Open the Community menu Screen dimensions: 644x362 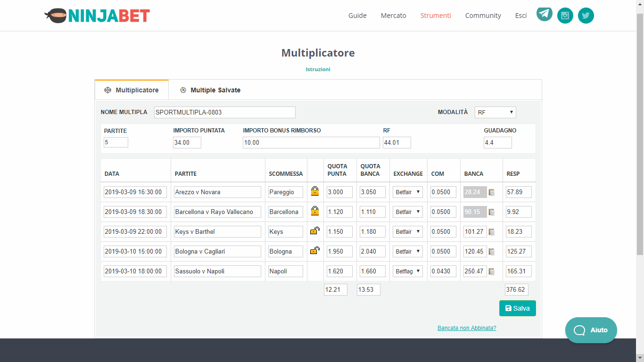[483, 16]
